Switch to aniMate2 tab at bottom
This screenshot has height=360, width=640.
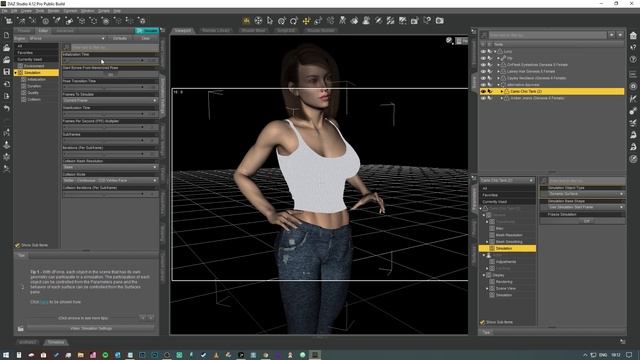[x=27, y=342]
